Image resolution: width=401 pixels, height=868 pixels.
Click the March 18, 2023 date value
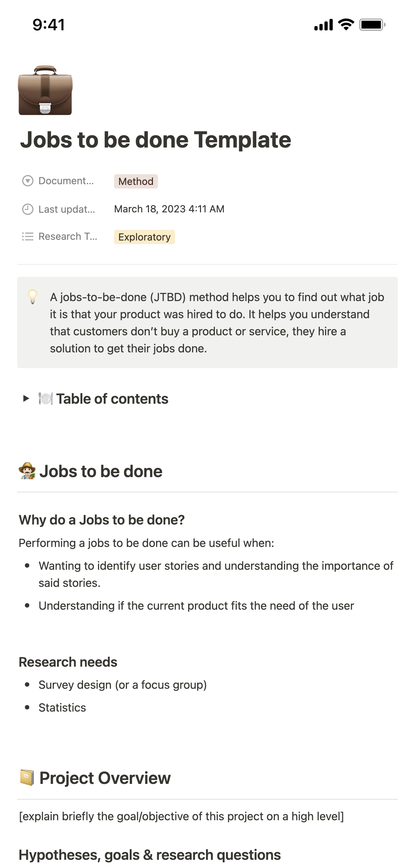click(169, 209)
